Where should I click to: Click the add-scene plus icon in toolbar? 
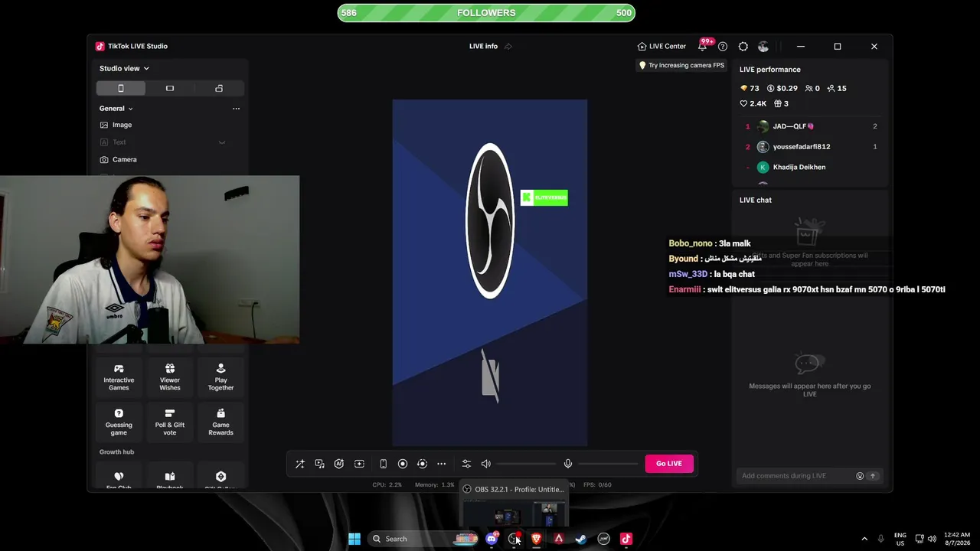(x=359, y=464)
